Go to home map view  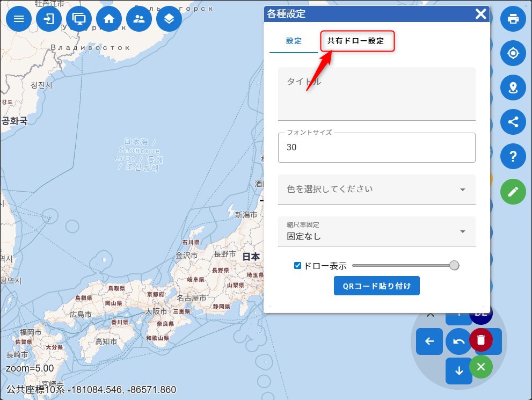click(x=109, y=19)
